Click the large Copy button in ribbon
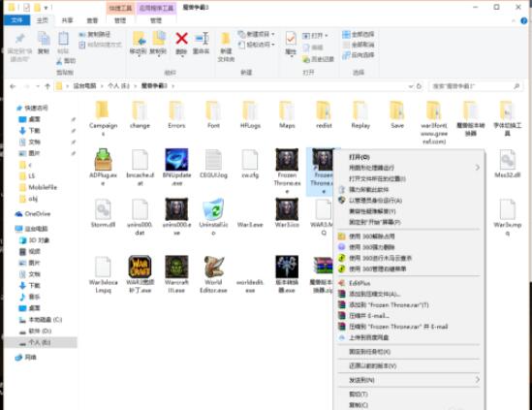This screenshot has height=410, width=532. (44, 43)
